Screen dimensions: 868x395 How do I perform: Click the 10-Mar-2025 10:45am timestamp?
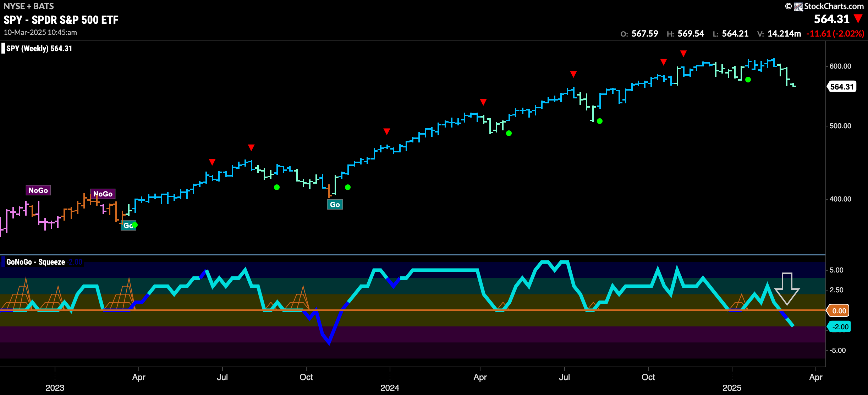(x=40, y=32)
